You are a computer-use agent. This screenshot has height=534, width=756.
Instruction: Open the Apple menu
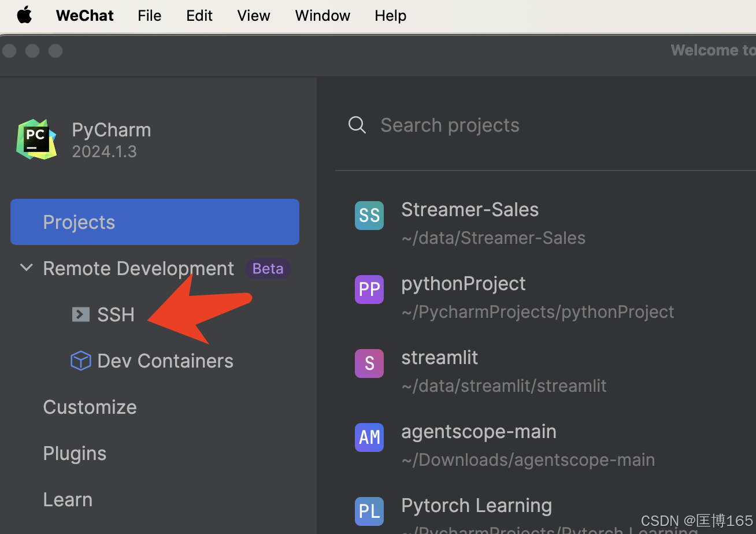pyautogui.click(x=24, y=15)
